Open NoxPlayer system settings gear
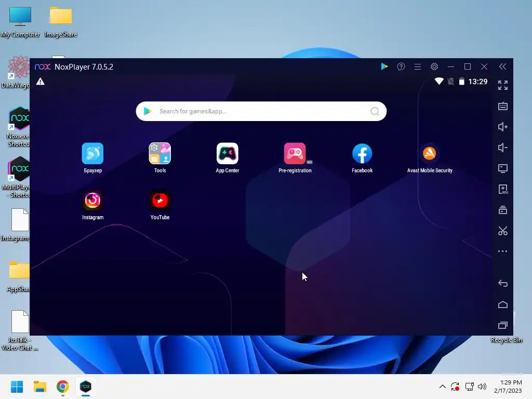This screenshot has width=532, height=399. click(434, 66)
